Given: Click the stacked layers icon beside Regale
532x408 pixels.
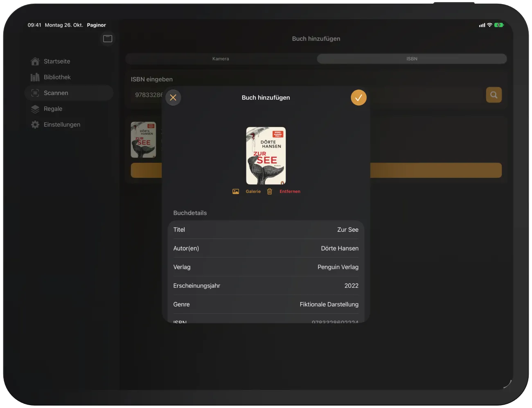Looking at the screenshot, I should pyautogui.click(x=35, y=109).
